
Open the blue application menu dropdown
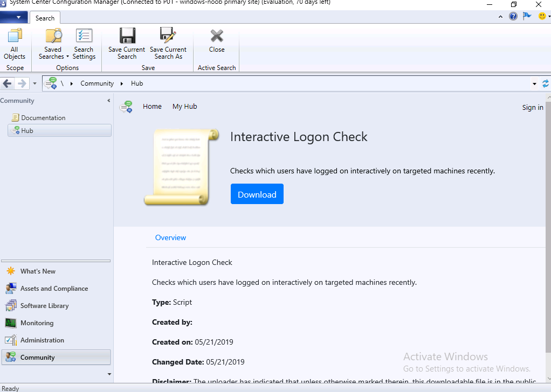13,17
